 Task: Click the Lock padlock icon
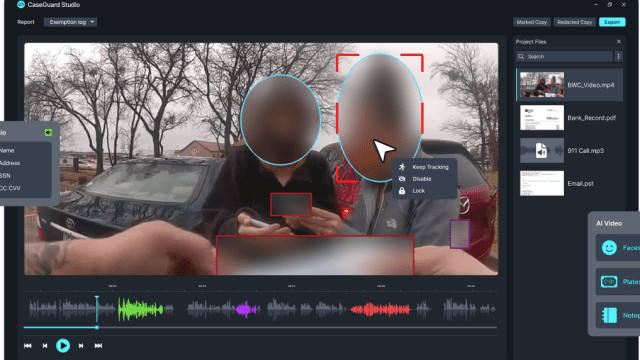(402, 191)
